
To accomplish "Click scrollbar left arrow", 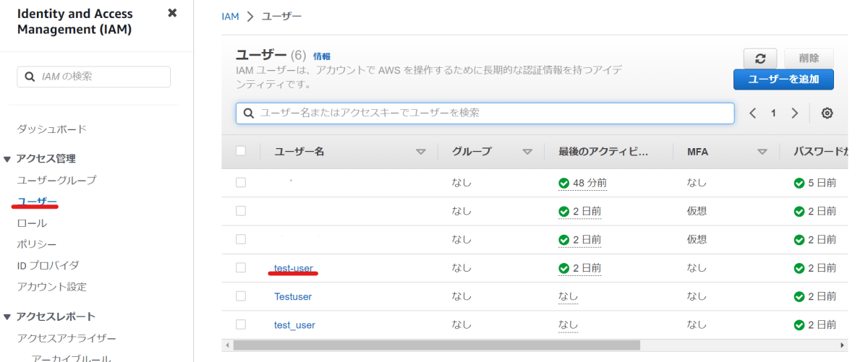I will click(228, 345).
